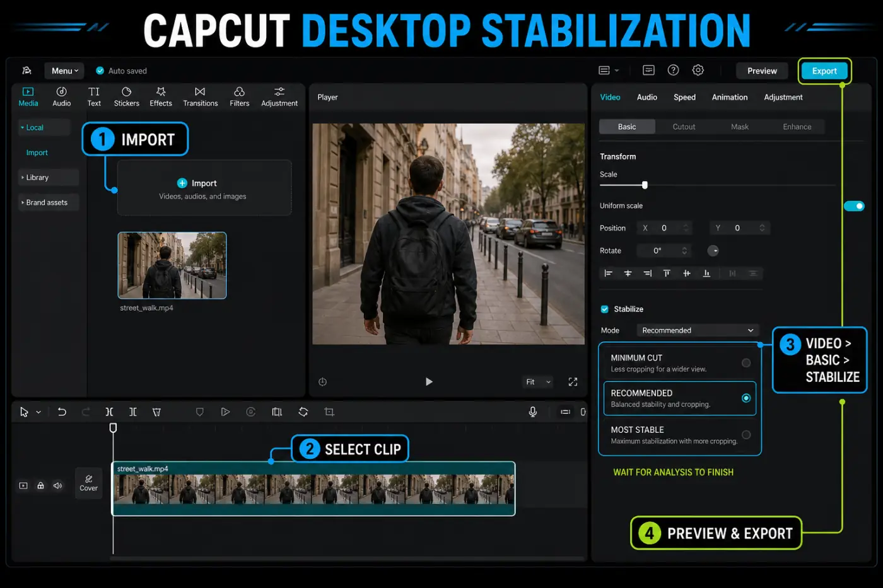883x588 pixels.
Task: Toggle the Uniform scale switch
Action: click(x=854, y=206)
